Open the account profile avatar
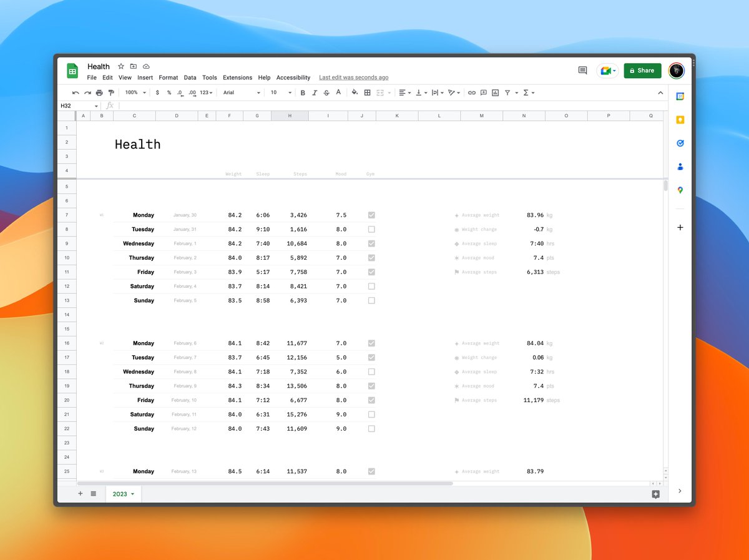Image resolution: width=749 pixels, height=560 pixels. point(676,71)
